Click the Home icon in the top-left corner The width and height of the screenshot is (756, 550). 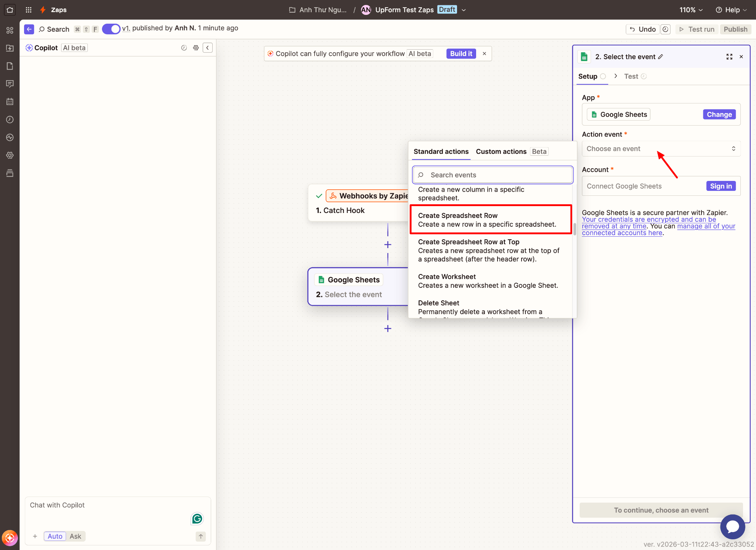[x=10, y=10]
